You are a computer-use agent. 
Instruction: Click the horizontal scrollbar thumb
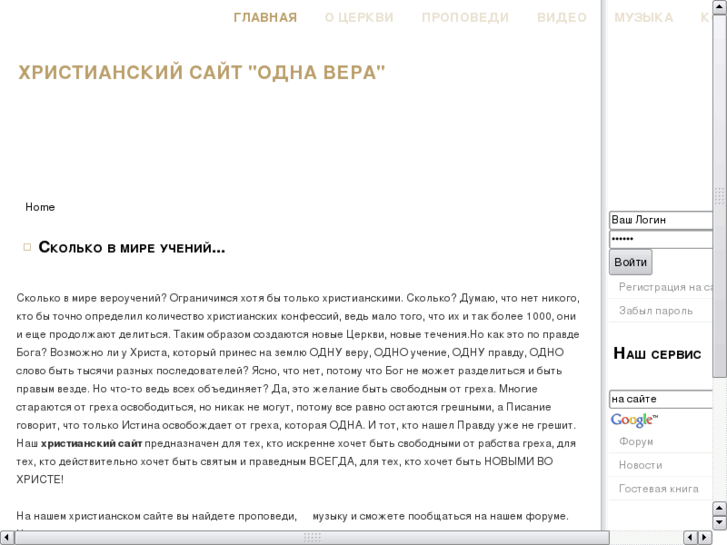coord(312,538)
